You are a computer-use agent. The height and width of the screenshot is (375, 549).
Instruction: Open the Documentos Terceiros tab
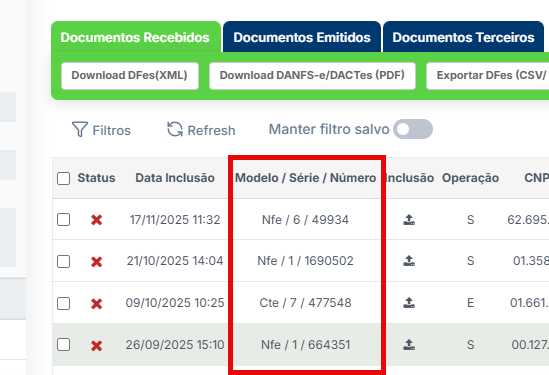[463, 37]
